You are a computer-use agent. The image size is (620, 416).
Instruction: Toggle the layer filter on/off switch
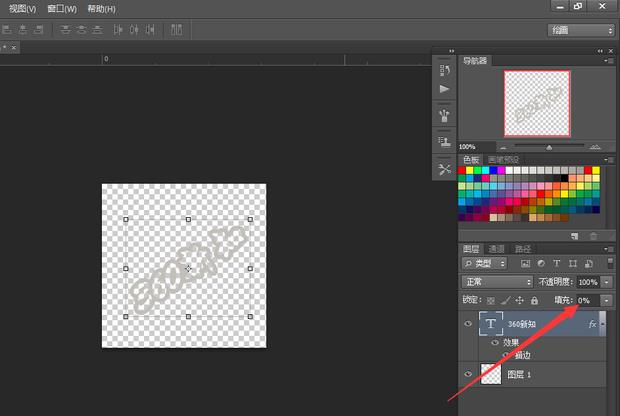pos(610,263)
